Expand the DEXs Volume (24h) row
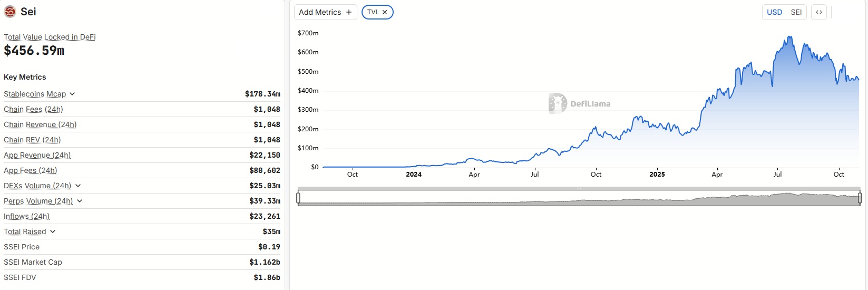The image size is (868, 290). click(78, 186)
